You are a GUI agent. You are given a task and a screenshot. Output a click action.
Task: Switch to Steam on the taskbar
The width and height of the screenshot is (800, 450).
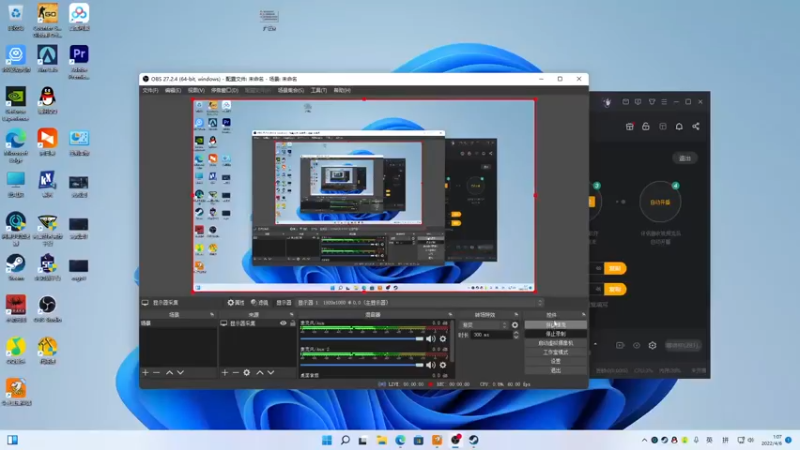pyautogui.click(x=474, y=440)
